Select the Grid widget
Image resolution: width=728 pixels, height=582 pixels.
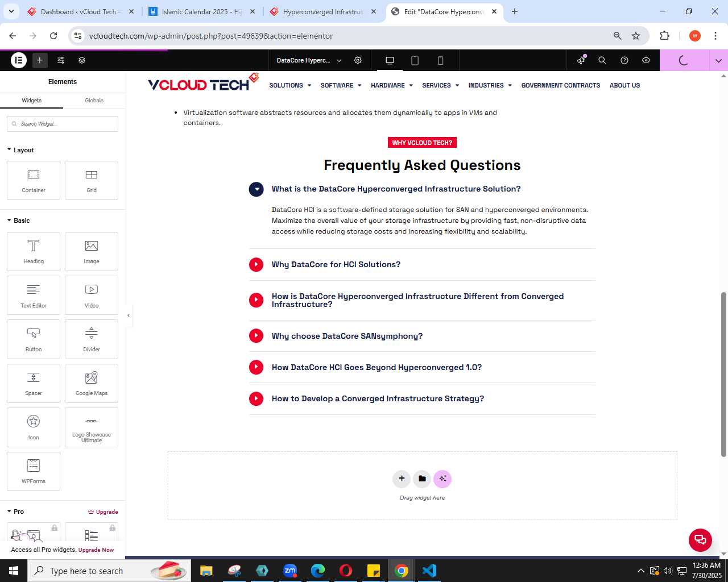coord(92,181)
